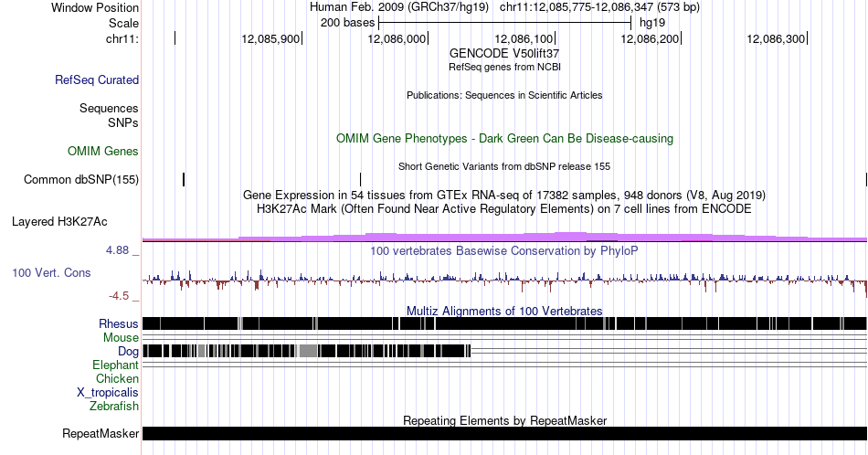
Task: Click the OMIM Gene Phenotypes title
Action: click(504, 138)
